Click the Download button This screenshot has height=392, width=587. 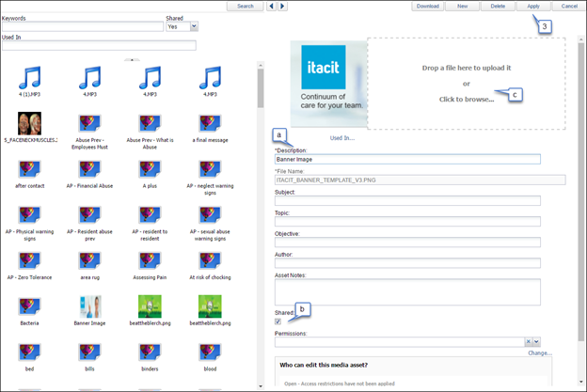427,6
